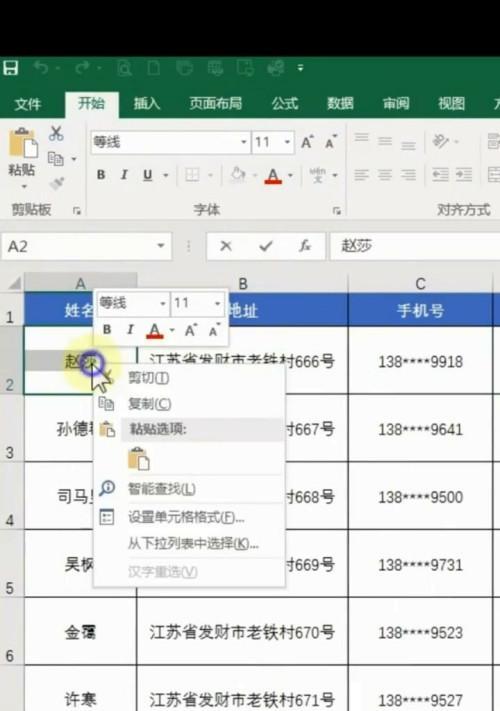This screenshot has width=500, height=711.
Task: Open the mini toolbar font size dropdown
Action: (218, 303)
